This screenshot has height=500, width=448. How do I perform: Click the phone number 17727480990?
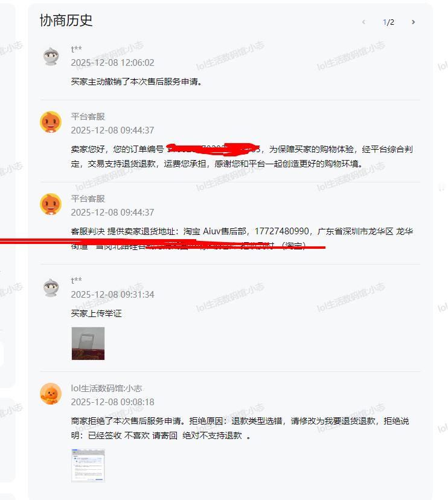pos(281,231)
